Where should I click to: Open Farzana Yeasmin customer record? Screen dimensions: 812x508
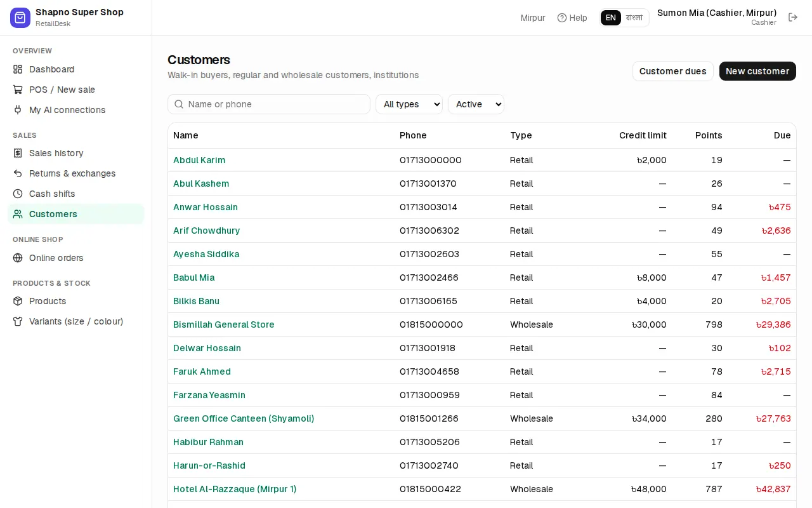point(209,395)
